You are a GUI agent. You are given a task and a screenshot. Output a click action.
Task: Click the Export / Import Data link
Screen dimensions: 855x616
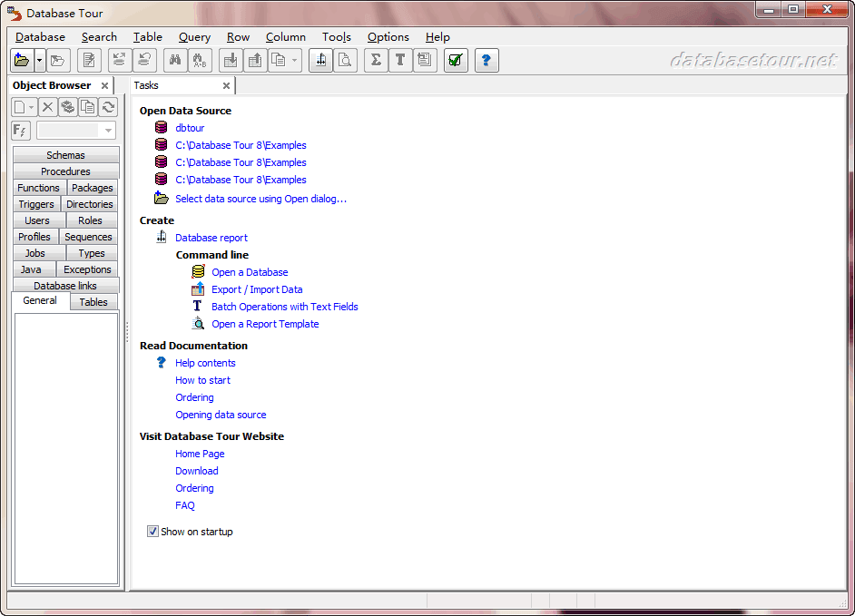tap(257, 289)
